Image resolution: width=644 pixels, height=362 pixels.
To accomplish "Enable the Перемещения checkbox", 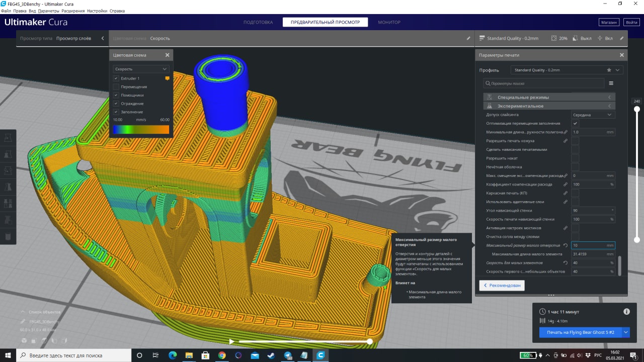I will tap(116, 87).
